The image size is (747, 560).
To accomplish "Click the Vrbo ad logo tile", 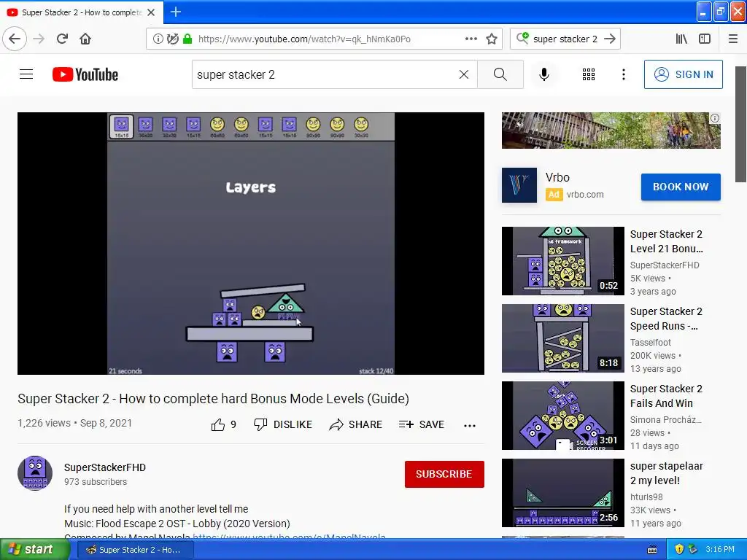I will (519, 185).
